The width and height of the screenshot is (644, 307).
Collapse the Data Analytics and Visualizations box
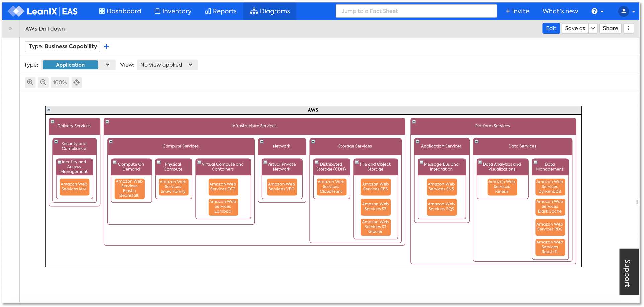(480, 162)
